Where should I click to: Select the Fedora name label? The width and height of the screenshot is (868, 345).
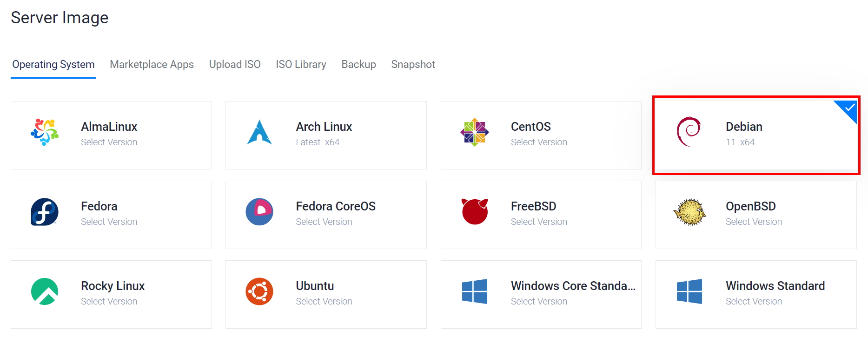[x=99, y=206]
